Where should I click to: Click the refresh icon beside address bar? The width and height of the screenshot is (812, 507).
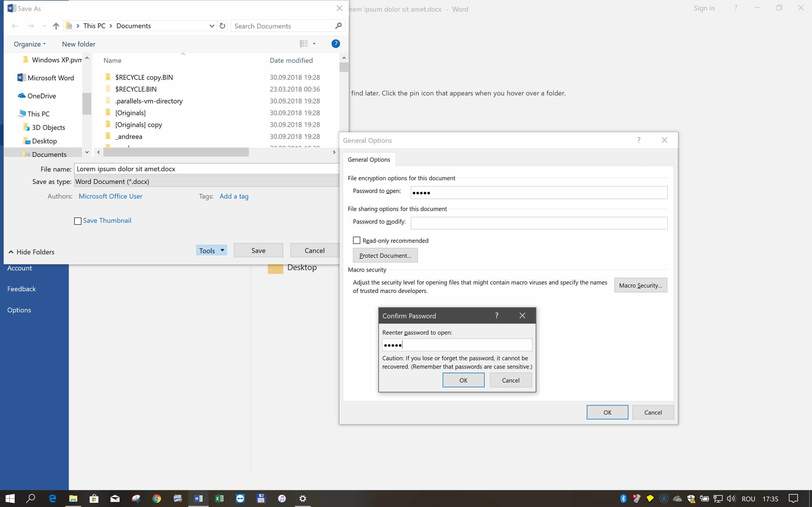[x=222, y=26]
